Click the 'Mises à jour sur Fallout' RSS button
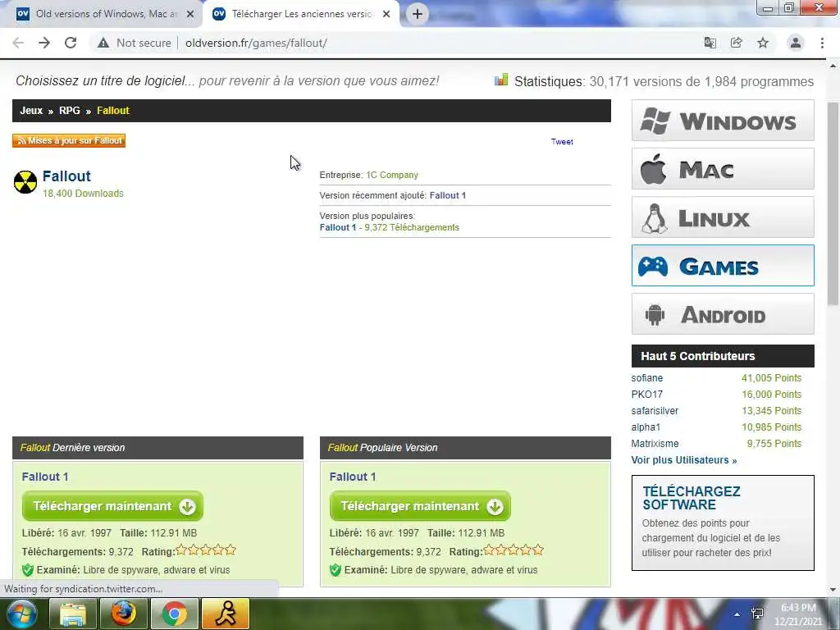The image size is (840, 630). (69, 140)
